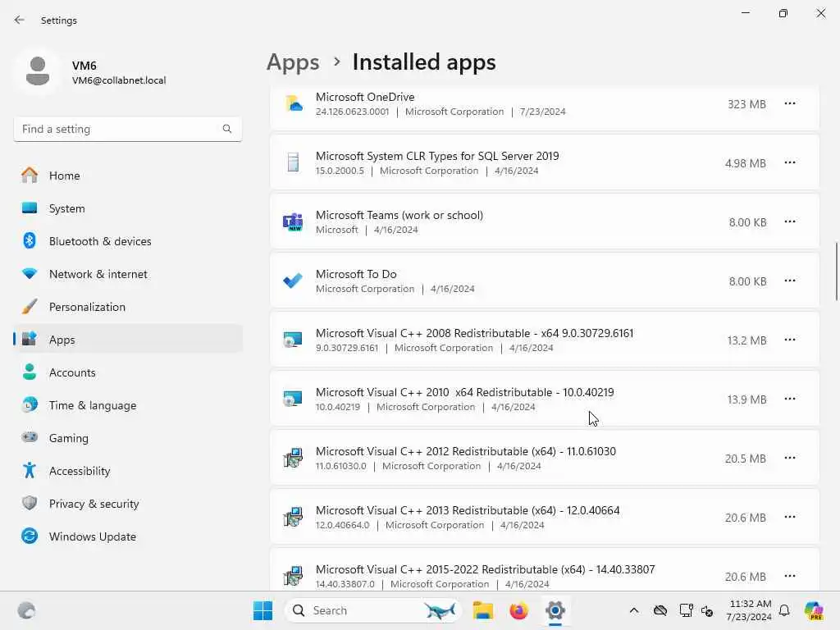Open Accessibility settings

(x=127, y=471)
